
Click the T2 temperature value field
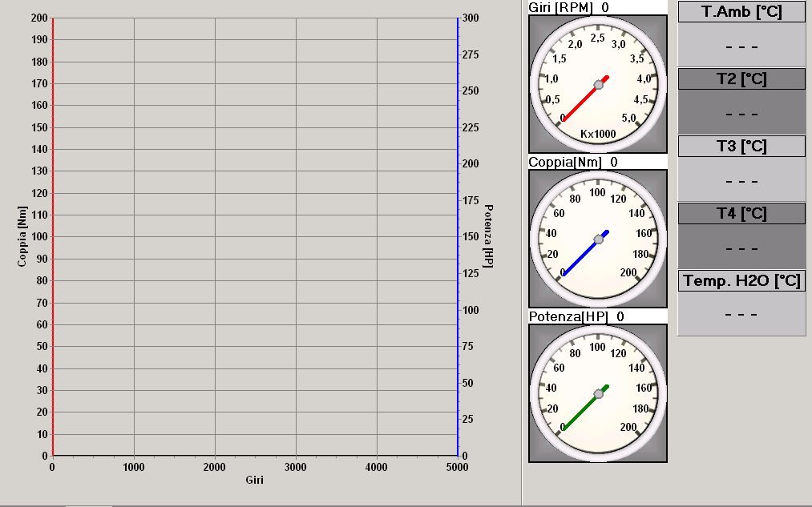point(741,113)
